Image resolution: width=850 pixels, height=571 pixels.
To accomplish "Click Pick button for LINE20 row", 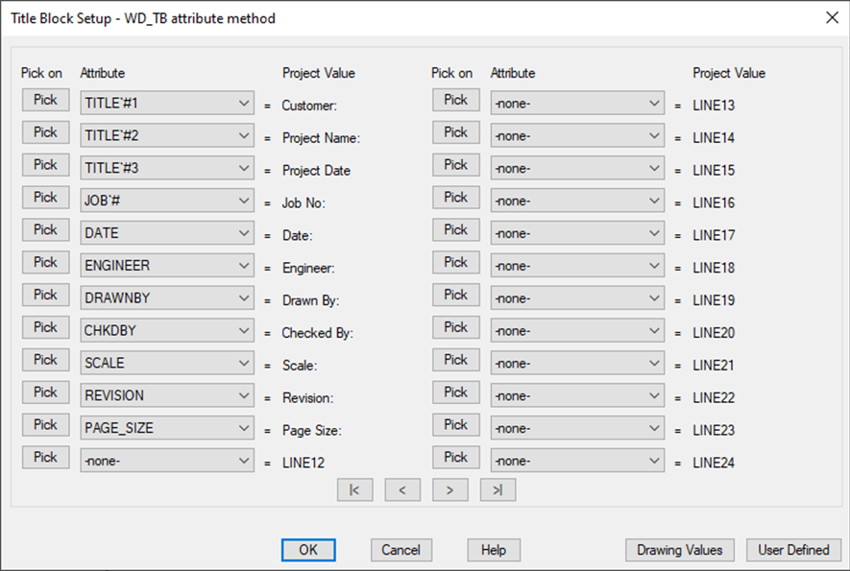I will (x=456, y=328).
